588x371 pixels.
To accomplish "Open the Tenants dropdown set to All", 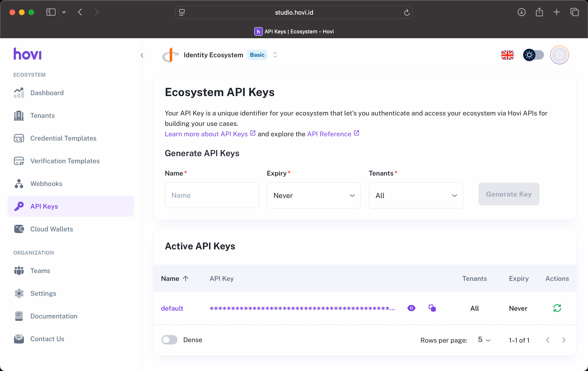I will coord(416,195).
